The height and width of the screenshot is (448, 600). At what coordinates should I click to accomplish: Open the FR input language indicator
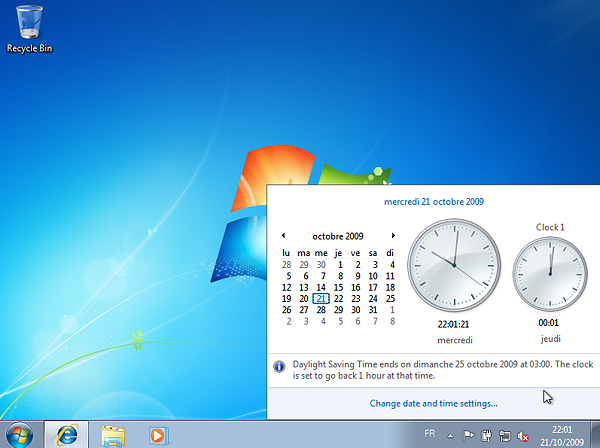[430, 434]
